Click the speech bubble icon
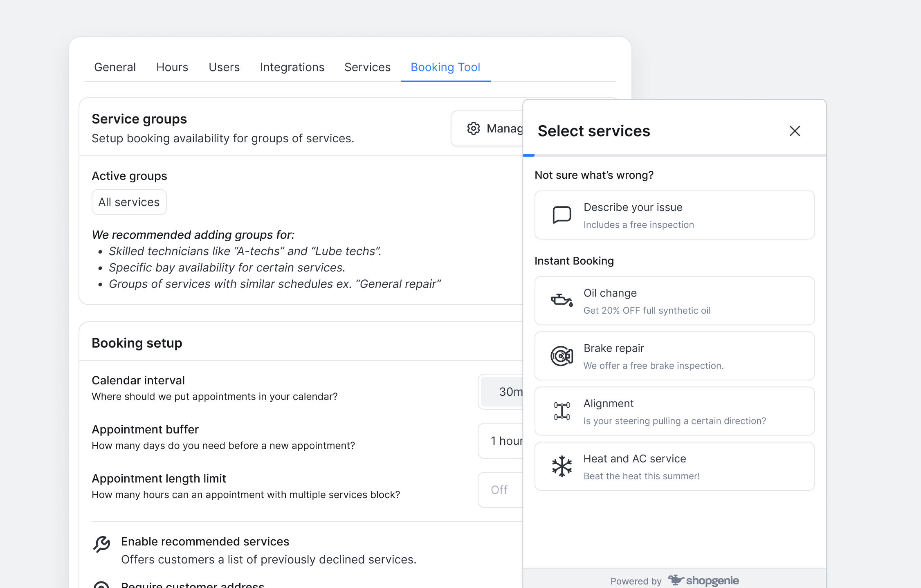Viewport: 921px width, 588px height. (562, 215)
